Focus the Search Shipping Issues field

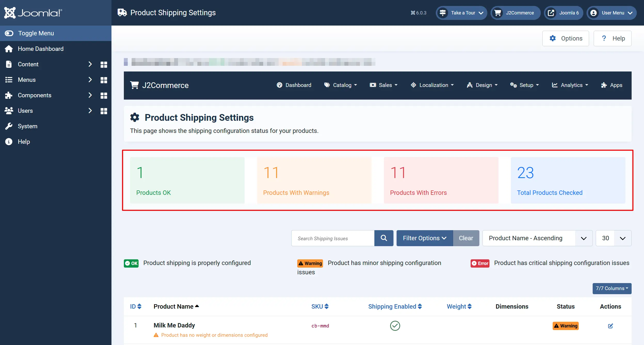click(x=333, y=238)
